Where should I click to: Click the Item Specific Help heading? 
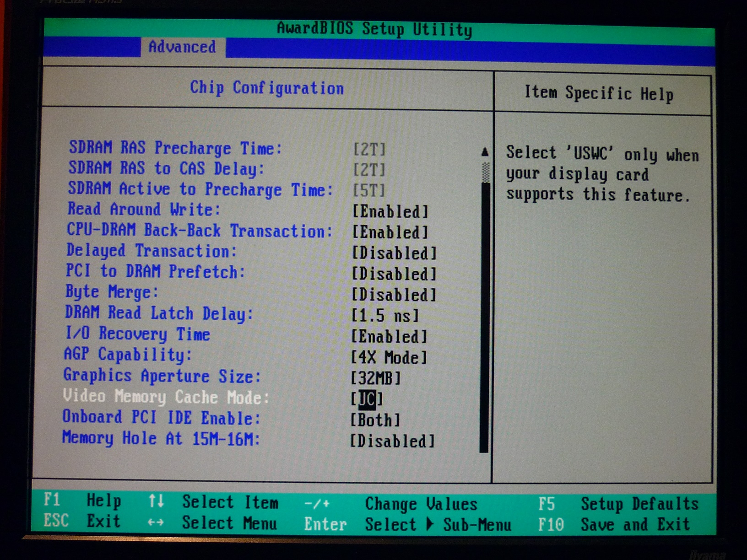pos(599,93)
